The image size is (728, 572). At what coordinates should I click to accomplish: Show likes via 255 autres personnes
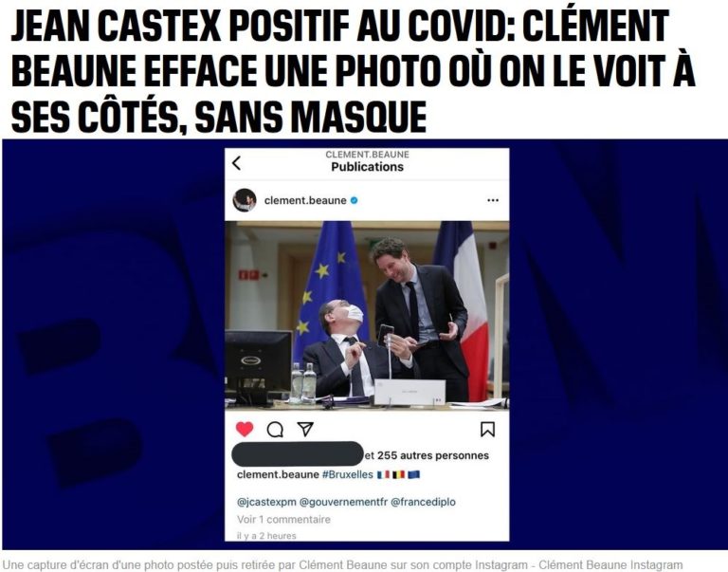pyautogui.click(x=432, y=455)
